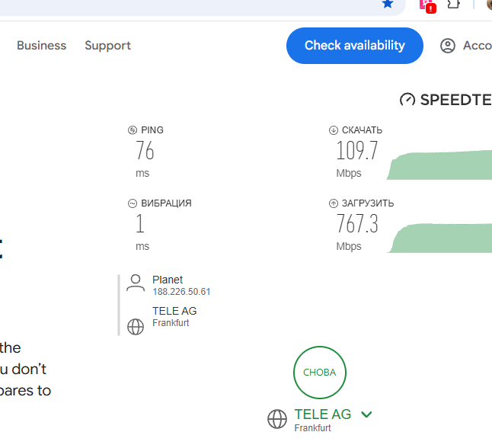Click the IP address 188.226.50.61
This screenshot has width=492, height=448.
[181, 292]
